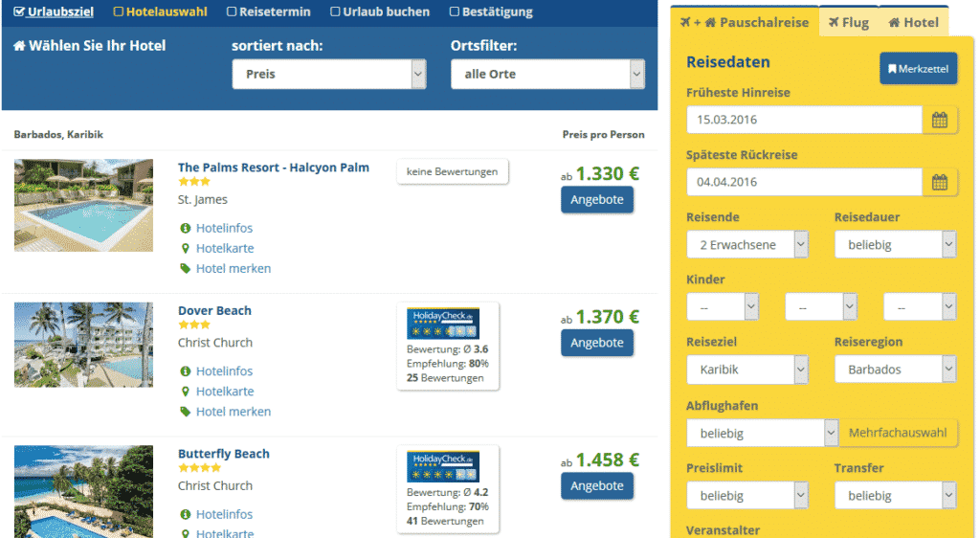Screen dimensions: 980x538
Task: Go to the Reisetermin step
Action: pos(275,11)
